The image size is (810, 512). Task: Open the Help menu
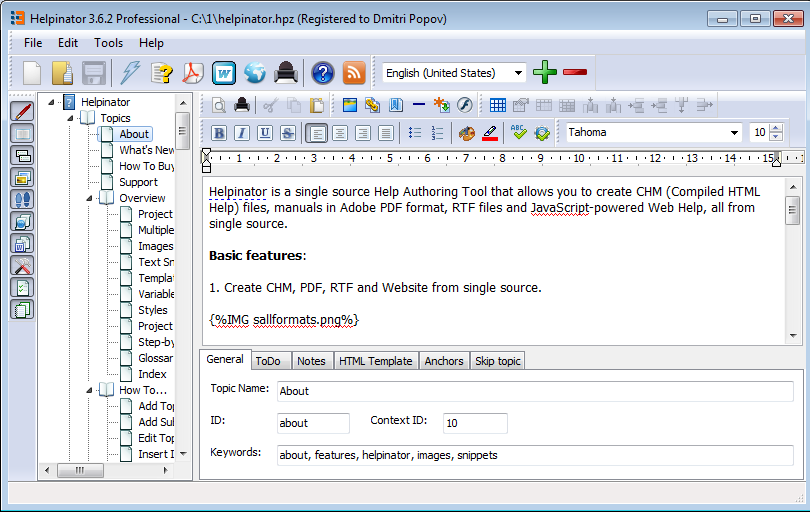coord(151,43)
